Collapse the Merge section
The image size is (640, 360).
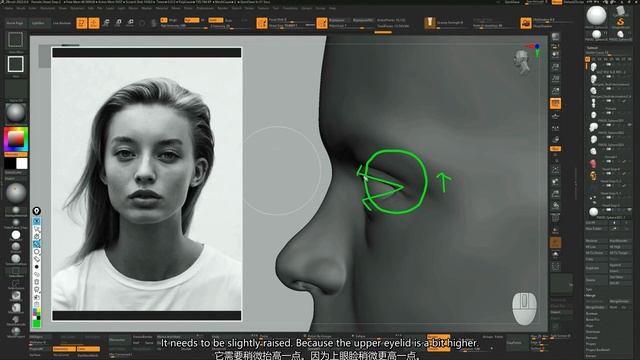591,295
